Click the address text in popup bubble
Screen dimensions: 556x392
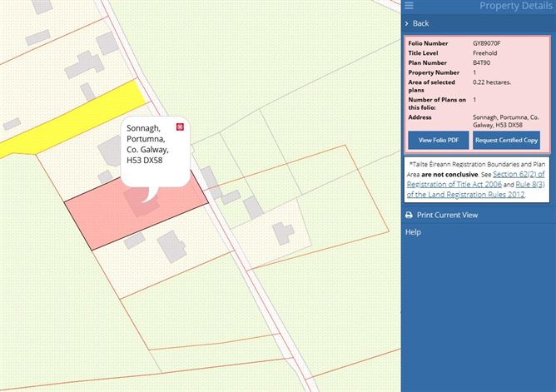pyautogui.click(x=147, y=144)
